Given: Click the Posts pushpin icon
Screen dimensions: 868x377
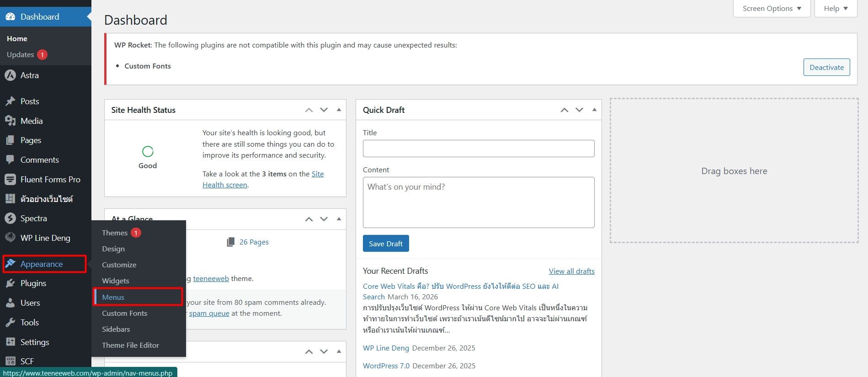Looking at the screenshot, I should click(x=10, y=101).
